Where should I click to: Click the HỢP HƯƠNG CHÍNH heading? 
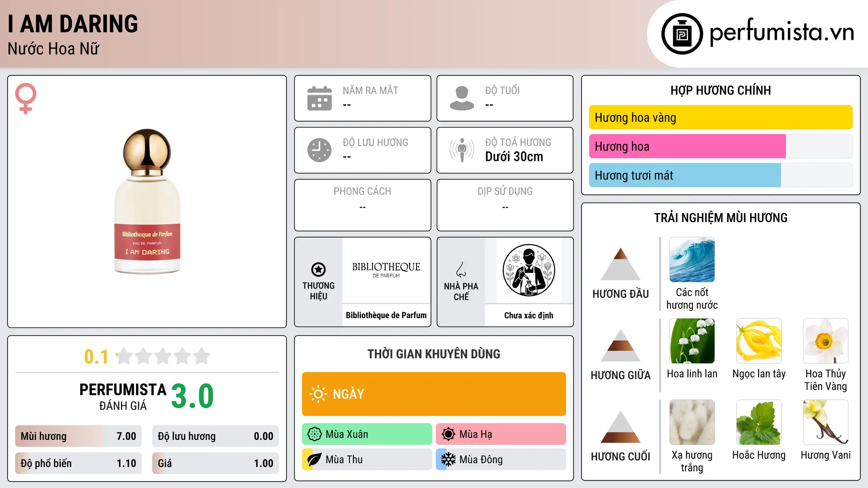[x=721, y=90]
